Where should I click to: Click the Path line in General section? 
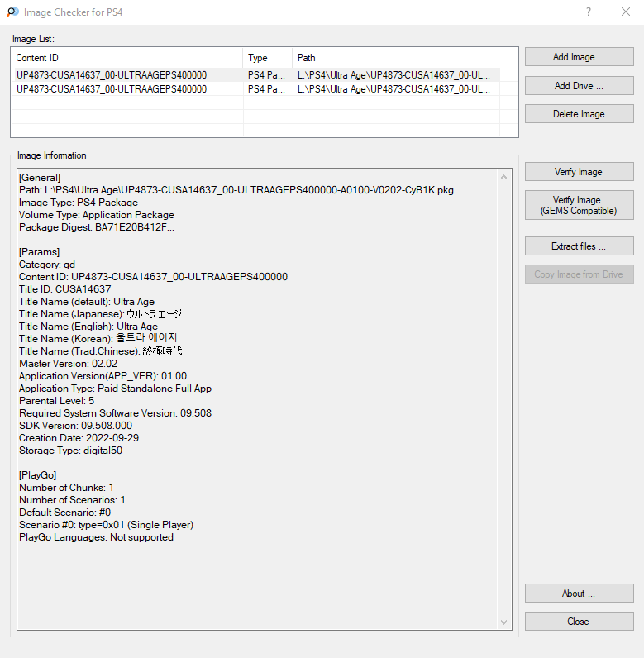[x=236, y=190]
